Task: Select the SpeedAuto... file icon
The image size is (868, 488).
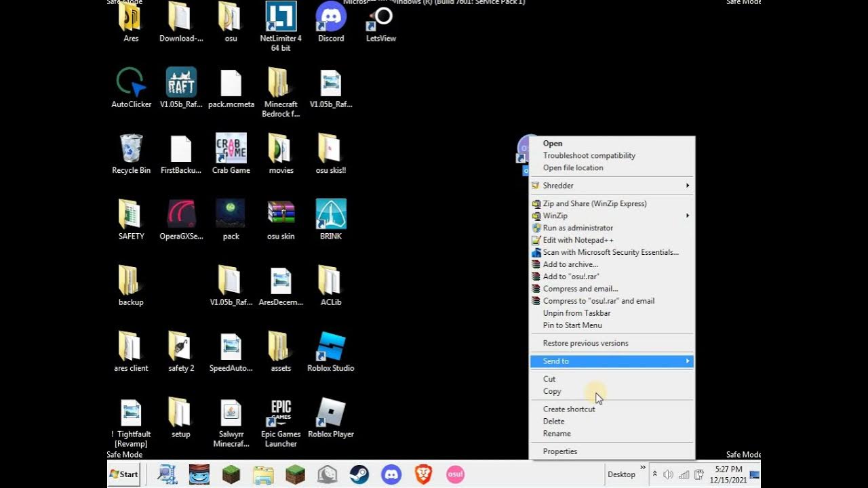Action: pos(231,352)
